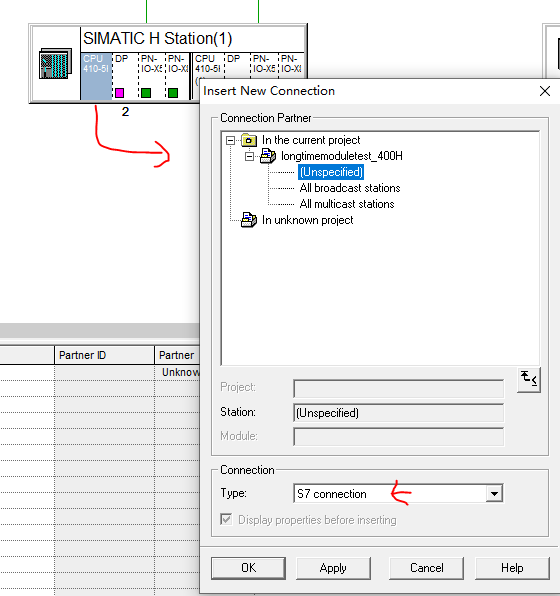Viewport: 560px width, 596px height.
Task: Select 'All multicast stations' entry
Action: pyautogui.click(x=347, y=204)
